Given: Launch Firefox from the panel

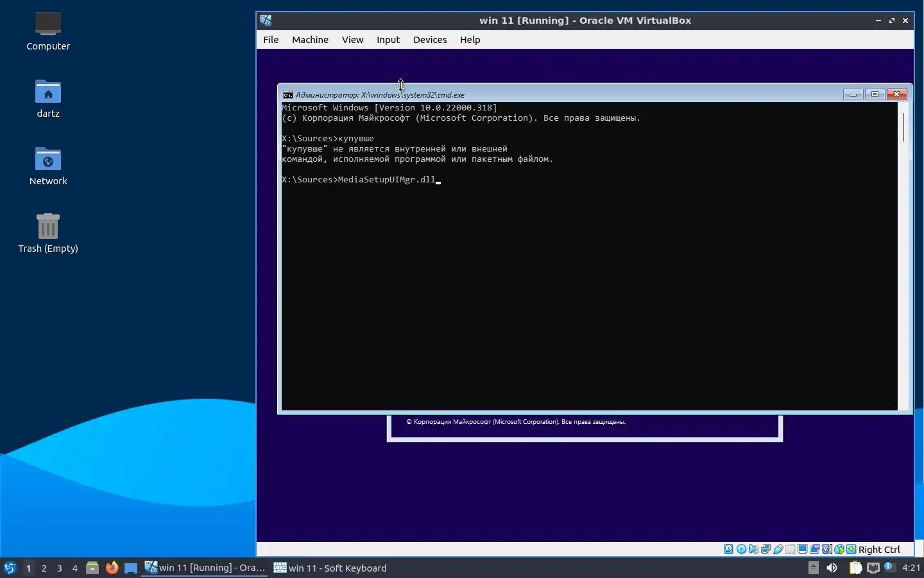Looking at the screenshot, I should pos(112,568).
